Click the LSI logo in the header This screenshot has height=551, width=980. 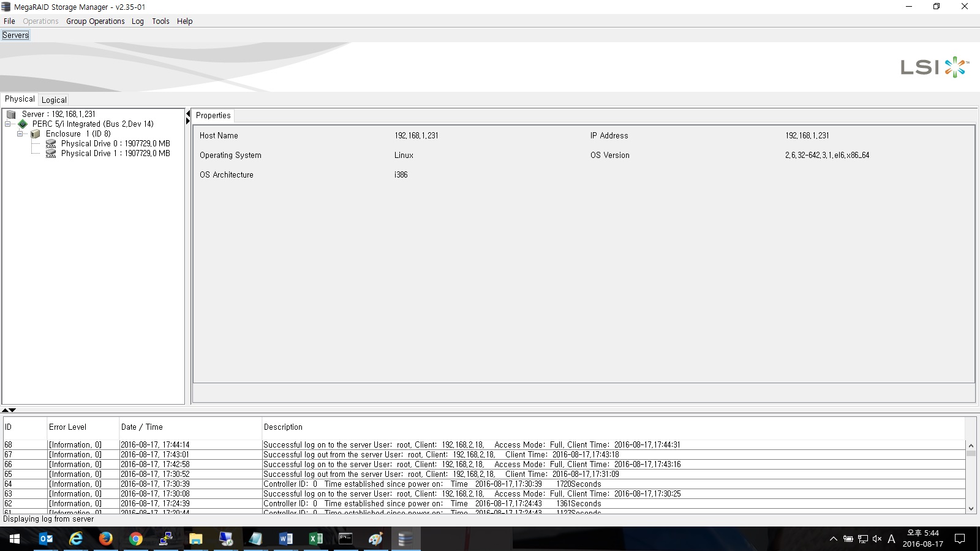pos(935,67)
